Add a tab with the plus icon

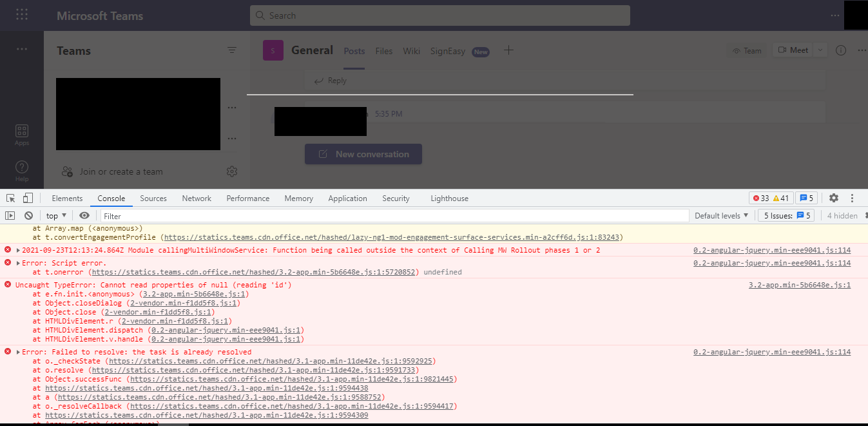point(508,50)
